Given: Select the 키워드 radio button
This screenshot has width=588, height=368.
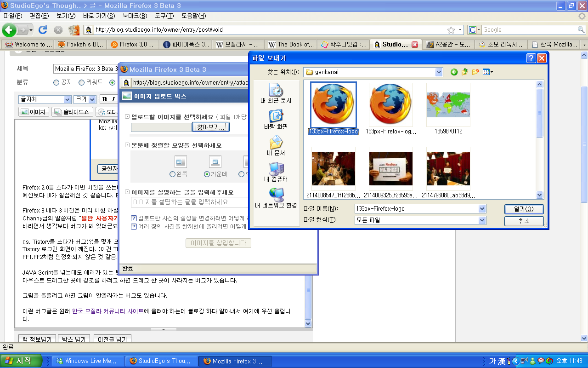Looking at the screenshot, I should [81, 83].
